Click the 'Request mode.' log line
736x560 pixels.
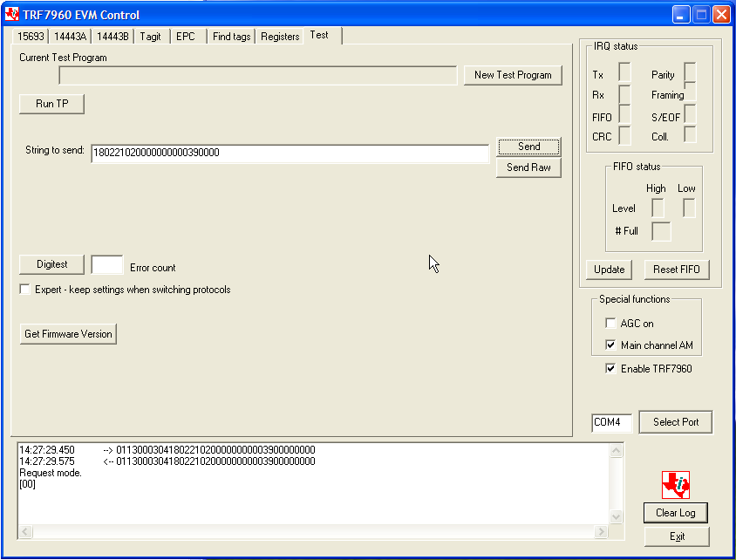(x=51, y=473)
